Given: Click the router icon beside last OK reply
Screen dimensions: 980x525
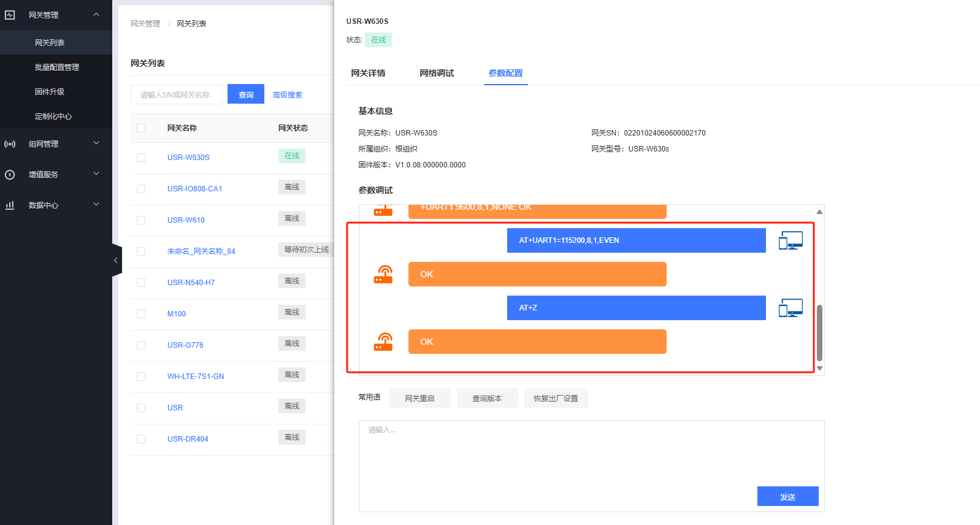Looking at the screenshot, I should coord(383,342).
